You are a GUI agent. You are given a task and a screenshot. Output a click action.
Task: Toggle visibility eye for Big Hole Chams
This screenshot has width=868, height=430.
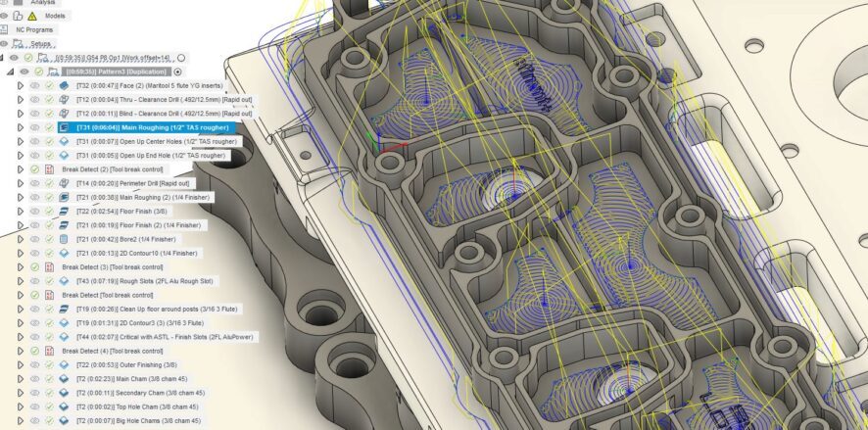pos(35,420)
